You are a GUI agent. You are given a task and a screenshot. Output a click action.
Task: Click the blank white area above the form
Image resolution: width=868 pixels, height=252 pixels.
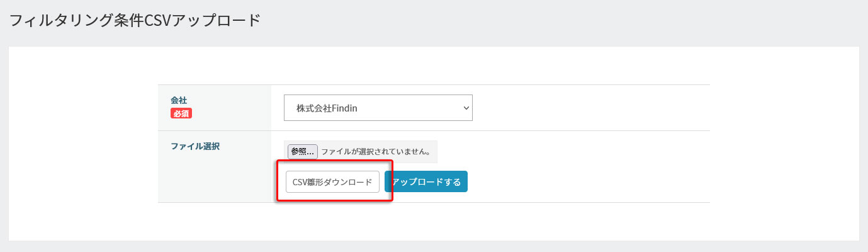pyautogui.click(x=434, y=66)
